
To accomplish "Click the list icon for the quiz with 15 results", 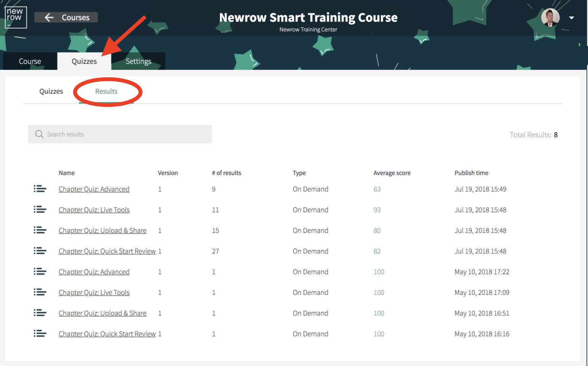I will coord(40,230).
